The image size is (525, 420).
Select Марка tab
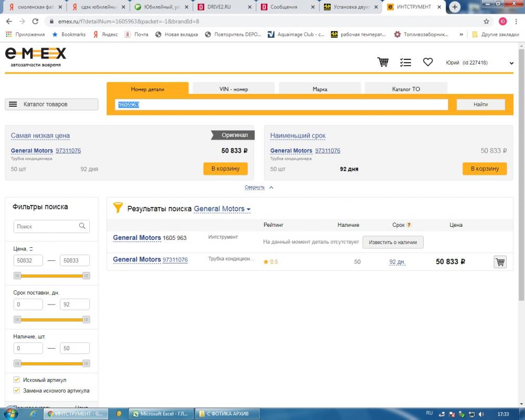point(320,89)
